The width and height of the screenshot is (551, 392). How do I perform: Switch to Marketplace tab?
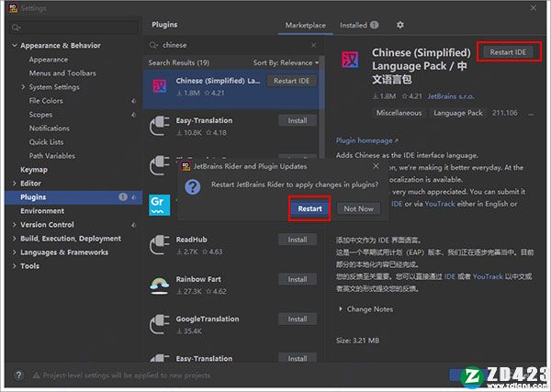[305, 26]
